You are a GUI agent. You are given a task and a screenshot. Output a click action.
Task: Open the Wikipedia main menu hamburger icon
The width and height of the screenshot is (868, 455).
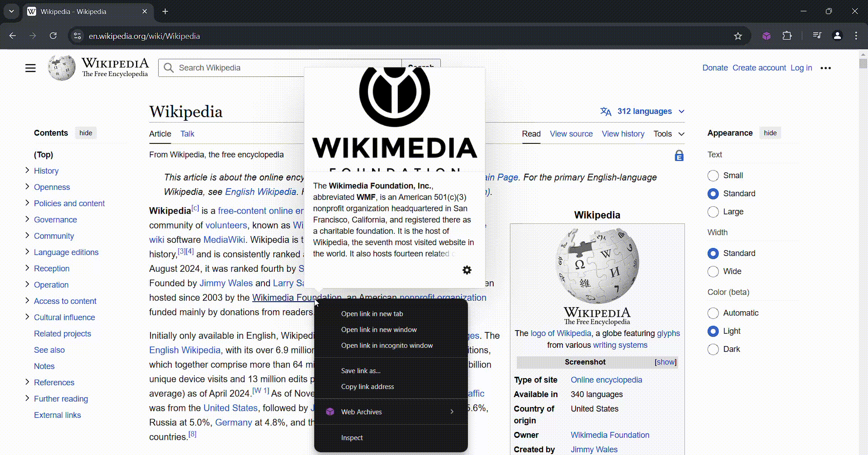30,68
